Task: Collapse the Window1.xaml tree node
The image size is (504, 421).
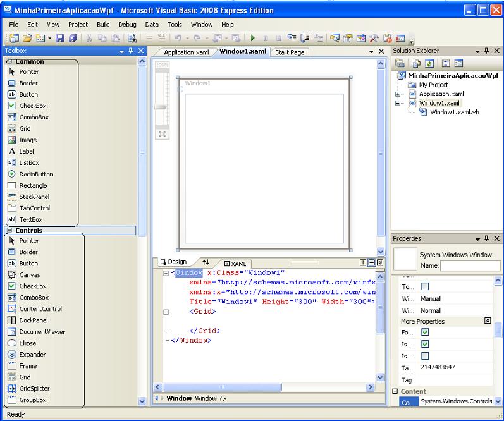Action: (398, 103)
